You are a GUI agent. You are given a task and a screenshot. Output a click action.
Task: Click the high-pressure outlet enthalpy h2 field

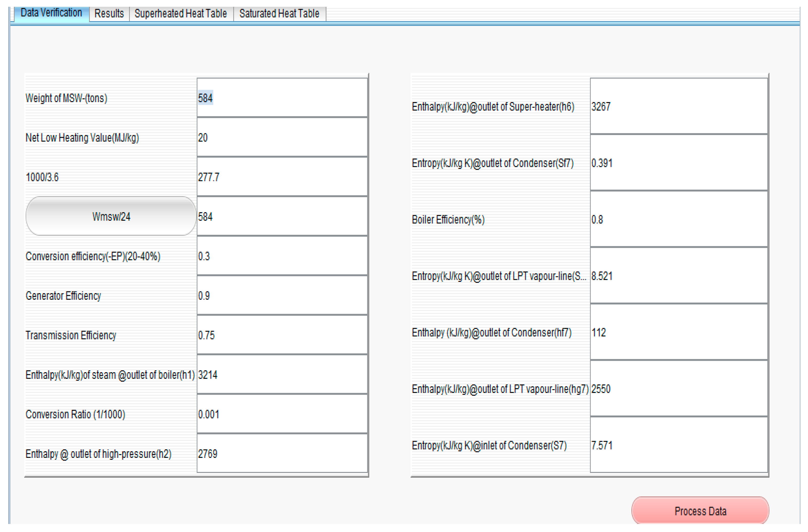pyautogui.click(x=282, y=454)
